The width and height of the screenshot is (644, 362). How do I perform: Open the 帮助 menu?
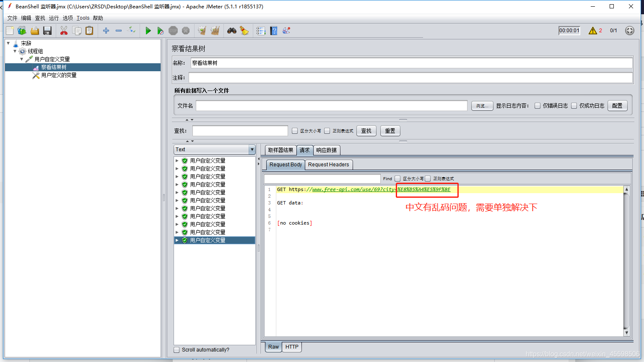pyautogui.click(x=98, y=18)
